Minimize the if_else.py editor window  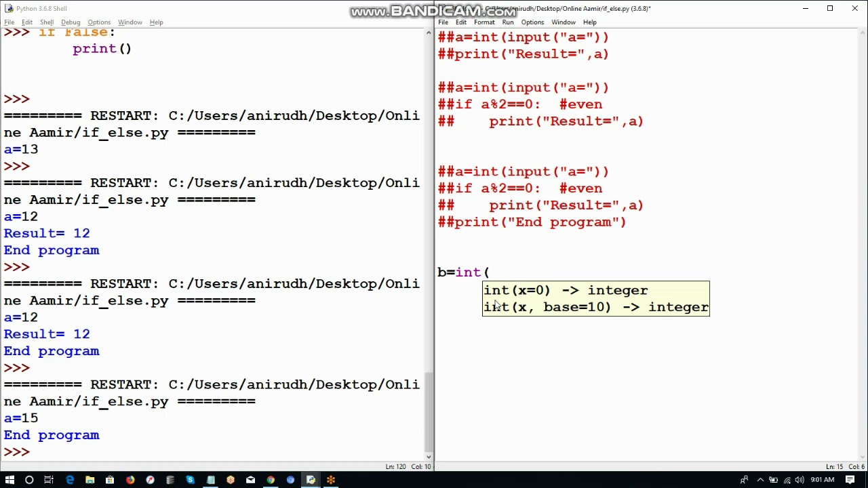(x=805, y=8)
